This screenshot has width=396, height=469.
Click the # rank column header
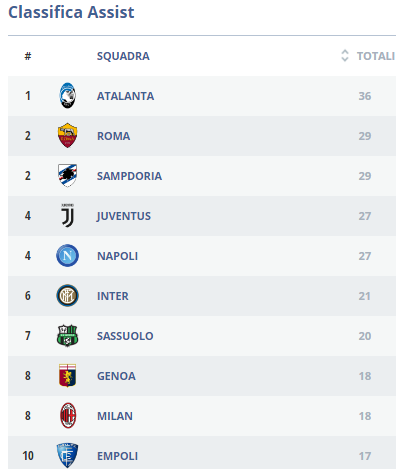(x=28, y=56)
